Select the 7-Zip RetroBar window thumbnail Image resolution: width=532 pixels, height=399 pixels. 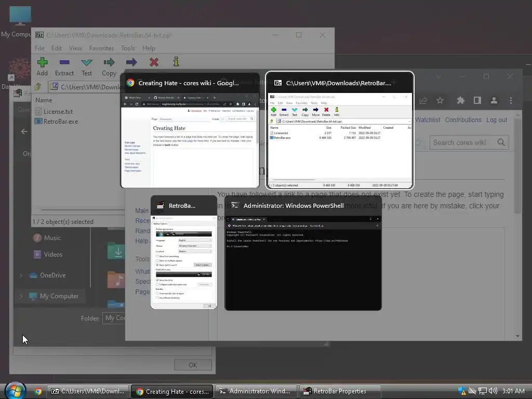coord(340,130)
